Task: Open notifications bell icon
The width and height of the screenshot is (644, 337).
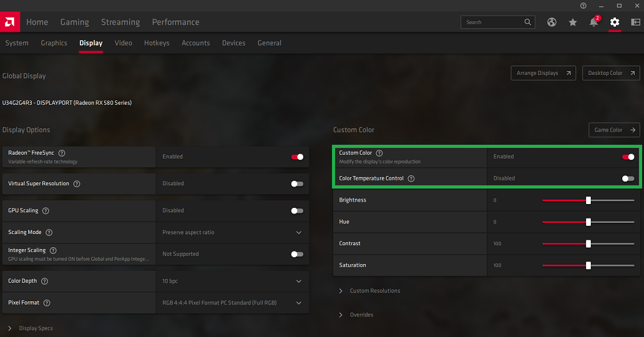Action: coord(593,22)
